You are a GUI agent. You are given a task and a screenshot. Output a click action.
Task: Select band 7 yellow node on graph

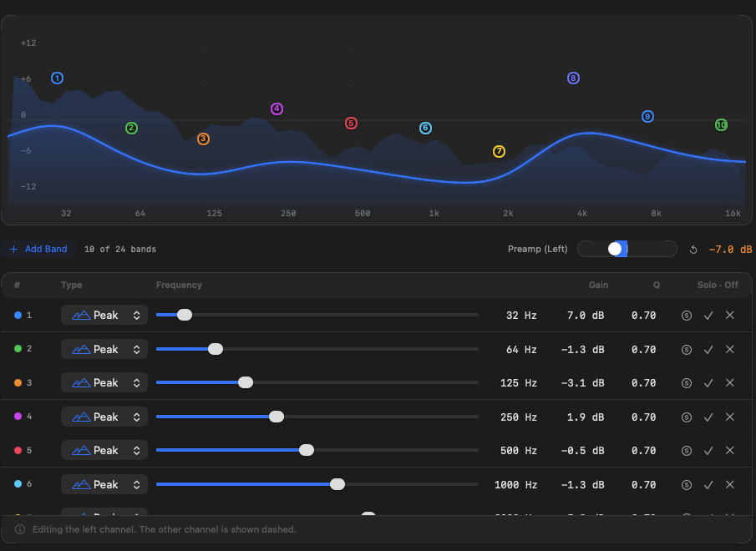pos(499,152)
